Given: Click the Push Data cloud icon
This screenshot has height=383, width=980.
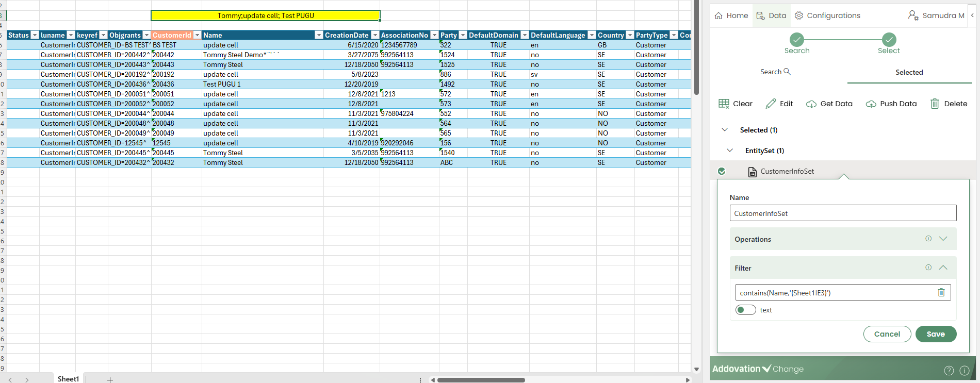Looking at the screenshot, I should click(x=871, y=104).
